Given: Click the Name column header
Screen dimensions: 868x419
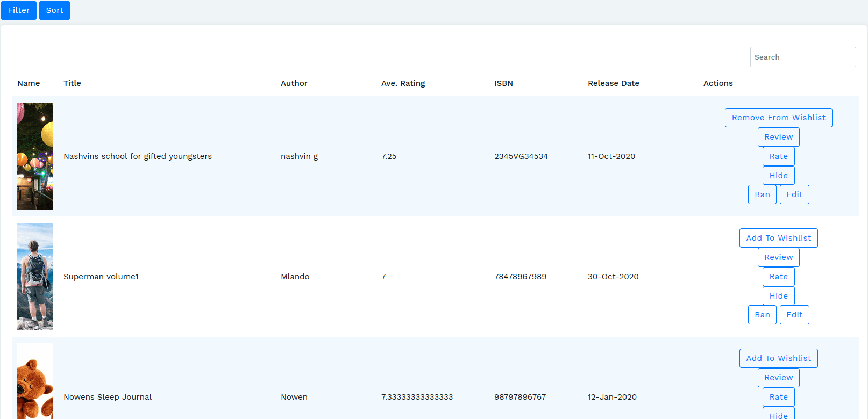Looking at the screenshot, I should [29, 83].
